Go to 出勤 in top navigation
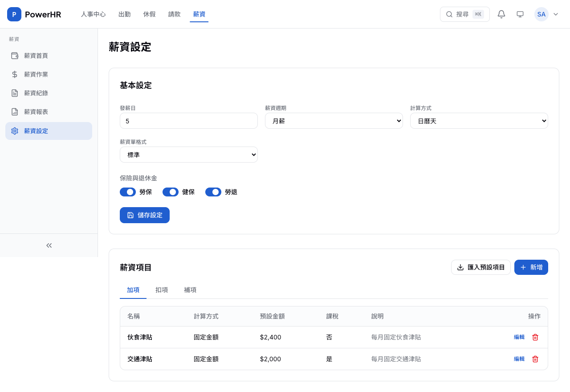This screenshot has width=570, height=392. [125, 14]
